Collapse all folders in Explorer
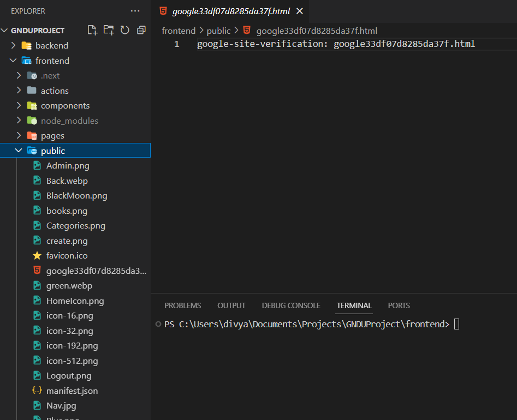517x420 pixels. [141, 30]
